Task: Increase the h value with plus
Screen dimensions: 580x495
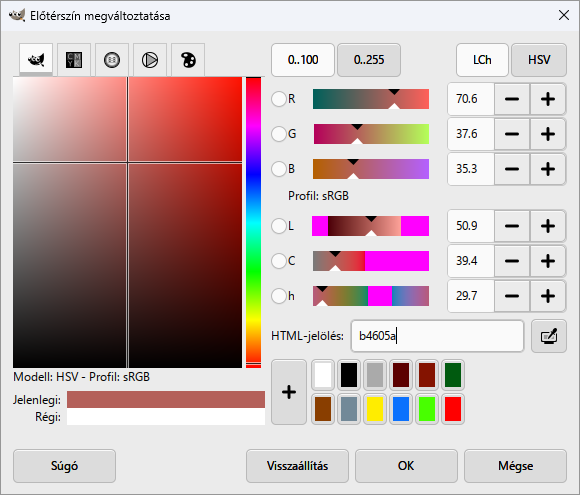Action: pyautogui.click(x=548, y=296)
